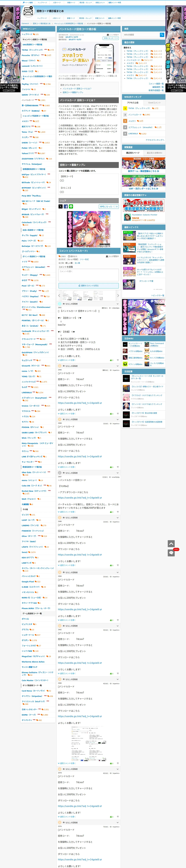Click the Gamerch breadcrumb link
The image size is (186, 868).
click(25, 24)
